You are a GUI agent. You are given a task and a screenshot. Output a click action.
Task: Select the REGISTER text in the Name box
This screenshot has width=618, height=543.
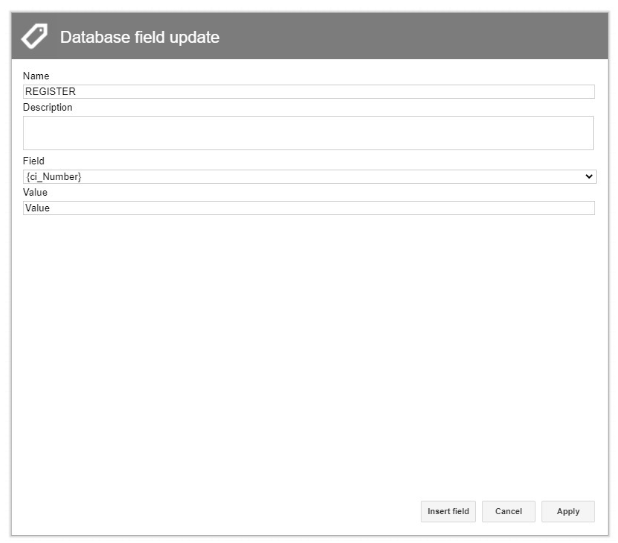coord(50,91)
